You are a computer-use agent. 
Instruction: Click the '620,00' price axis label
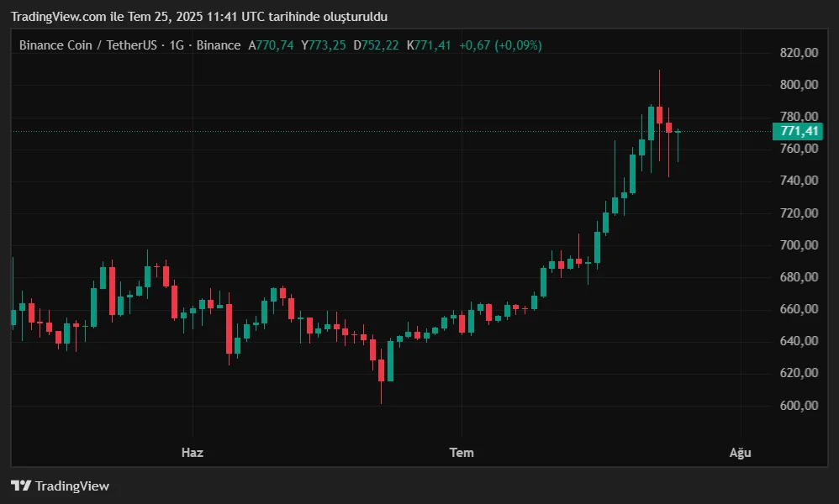pyautogui.click(x=799, y=372)
